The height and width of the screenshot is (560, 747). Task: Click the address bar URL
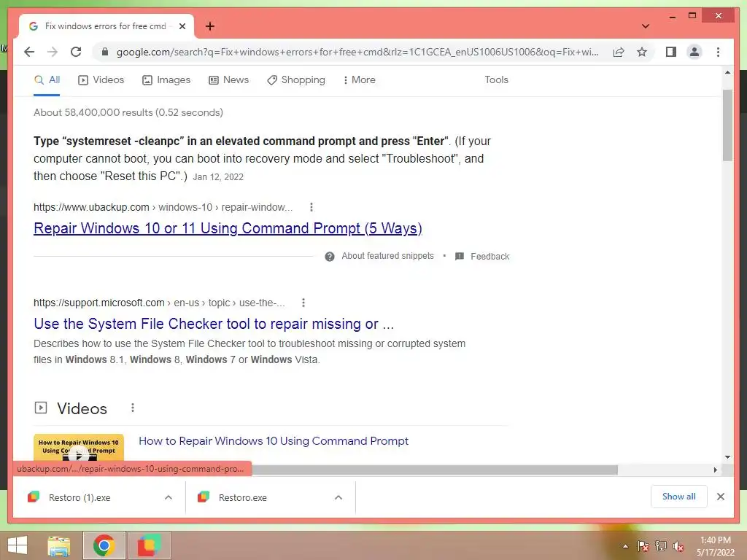tap(357, 52)
